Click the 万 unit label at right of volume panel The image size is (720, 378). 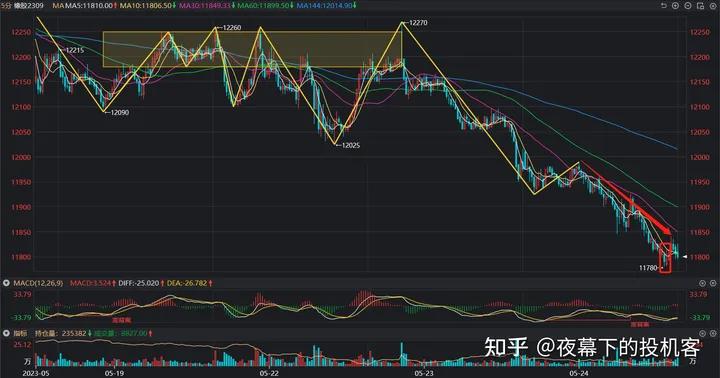tap(692, 361)
